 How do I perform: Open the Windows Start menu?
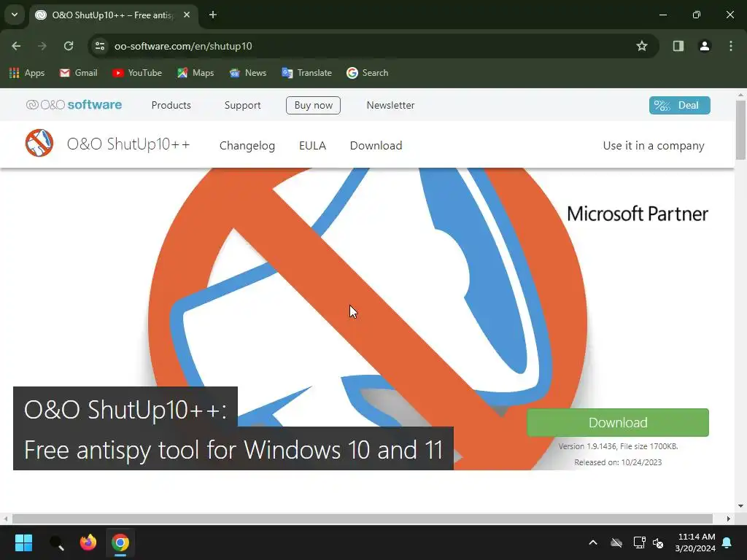click(x=23, y=542)
